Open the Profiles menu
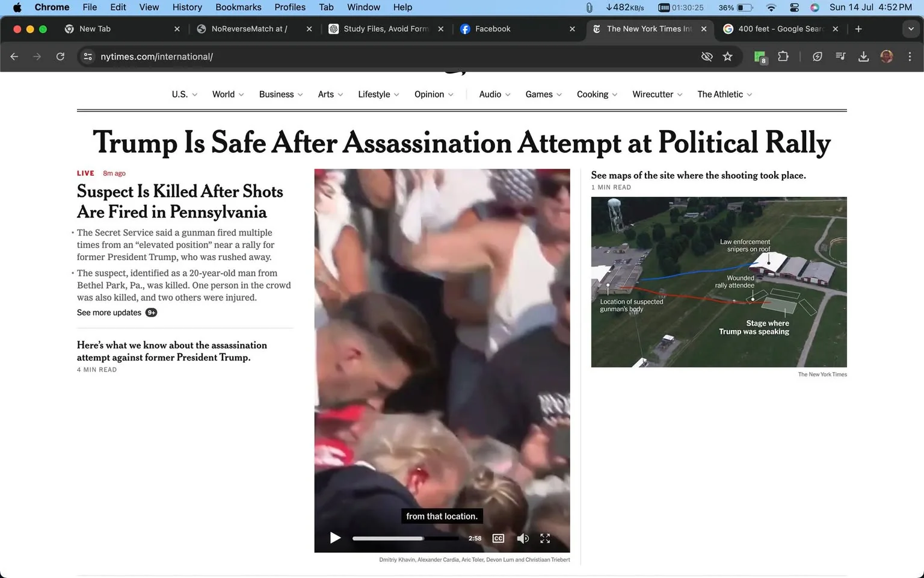Image resolution: width=924 pixels, height=578 pixels. 290,7
